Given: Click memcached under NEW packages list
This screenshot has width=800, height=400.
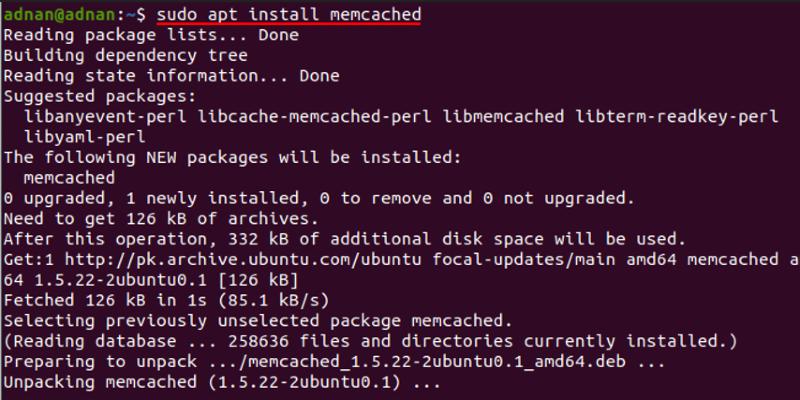Looking at the screenshot, I should [69, 178].
